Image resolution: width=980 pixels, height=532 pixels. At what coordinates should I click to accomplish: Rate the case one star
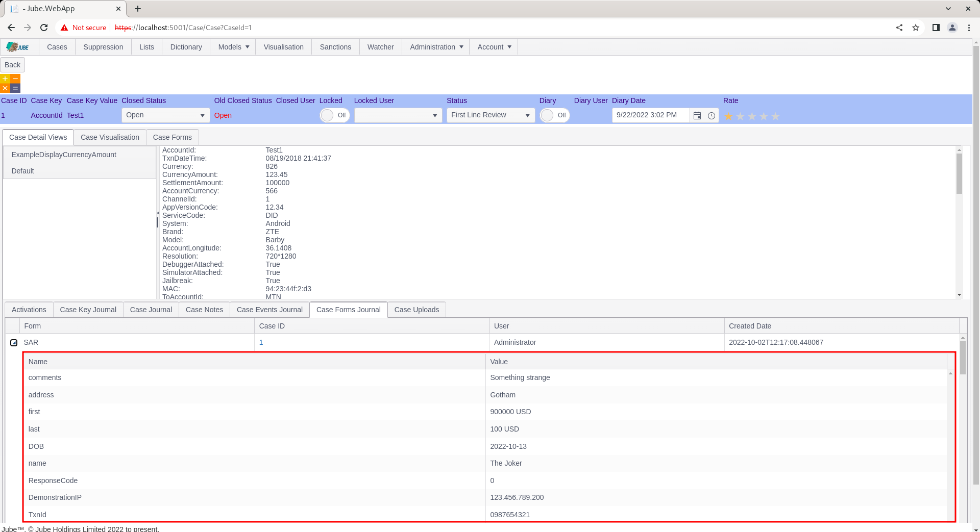728,116
